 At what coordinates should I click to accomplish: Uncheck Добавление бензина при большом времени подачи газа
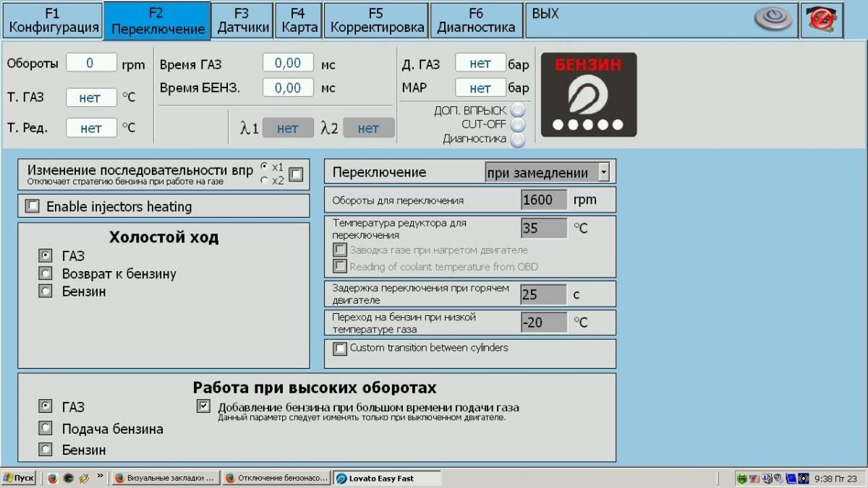point(203,406)
